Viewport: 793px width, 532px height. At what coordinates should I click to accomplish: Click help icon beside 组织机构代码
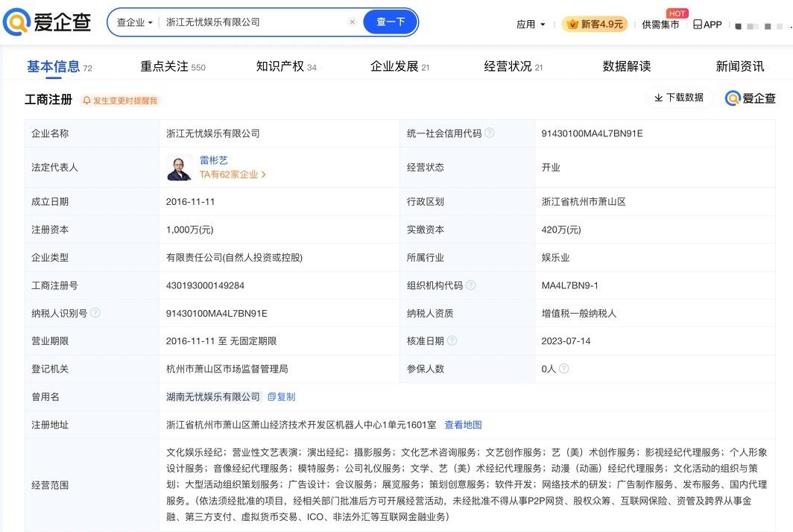(x=471, y=285)
